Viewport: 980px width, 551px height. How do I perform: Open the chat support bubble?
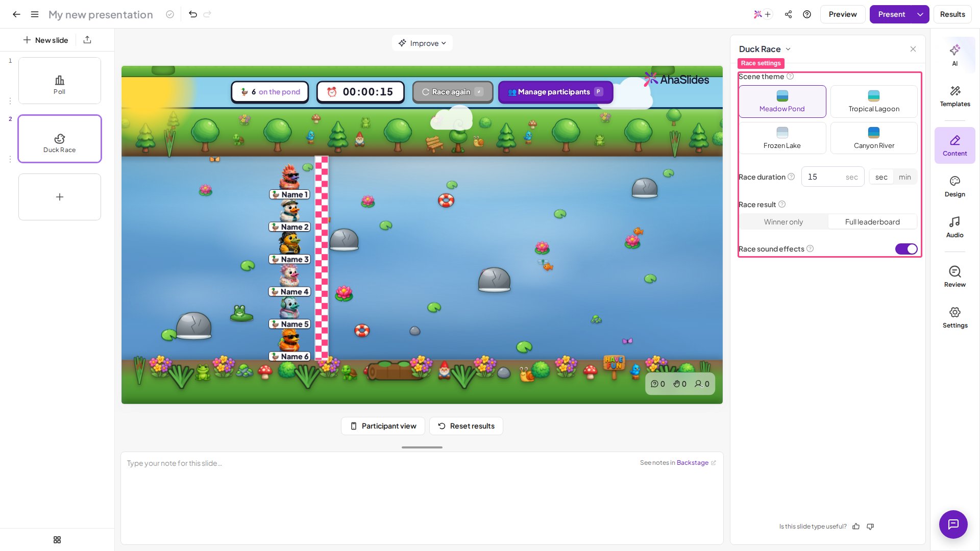pos(953,524)
